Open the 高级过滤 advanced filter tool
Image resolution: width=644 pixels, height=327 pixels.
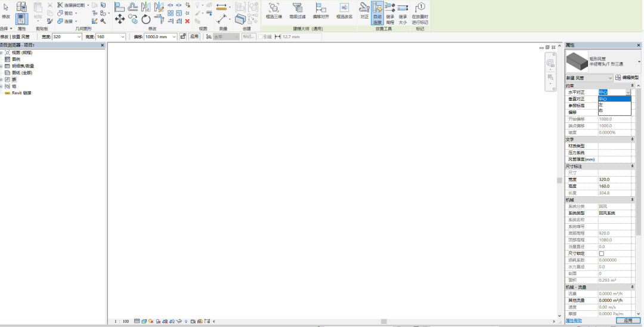coord(296,10)
